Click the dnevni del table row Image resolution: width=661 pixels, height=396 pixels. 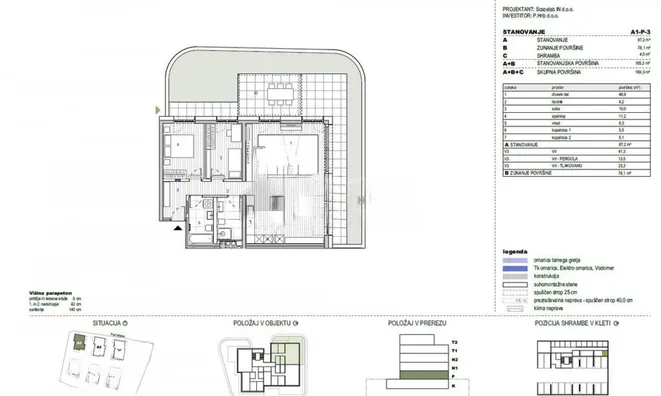tap(576, 94)
